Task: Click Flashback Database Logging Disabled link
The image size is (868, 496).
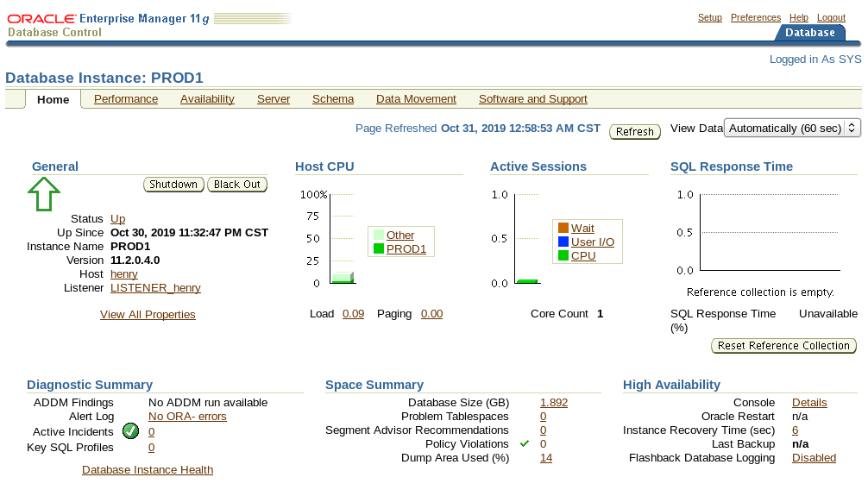Action: click(814, 458)
